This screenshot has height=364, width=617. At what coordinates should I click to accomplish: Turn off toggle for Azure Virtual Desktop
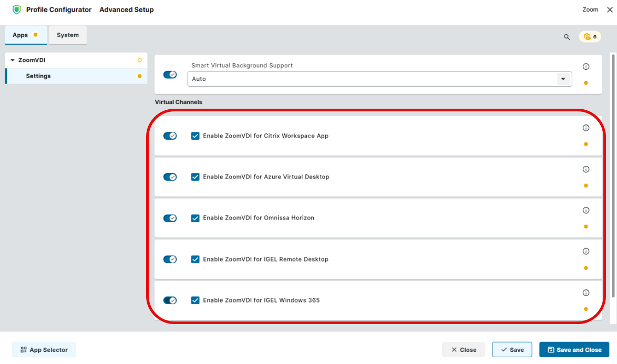[170, 177]
